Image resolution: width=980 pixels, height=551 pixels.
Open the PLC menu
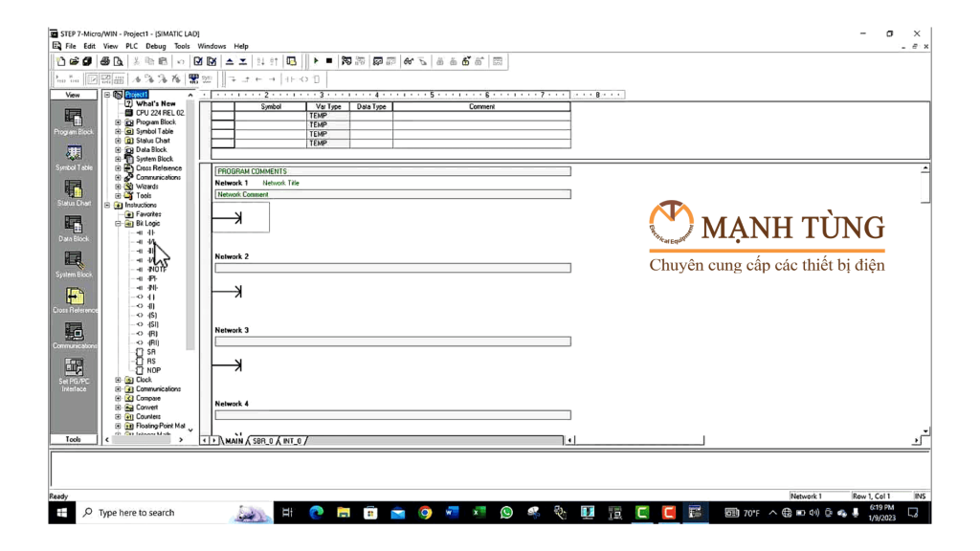[132, 46]
